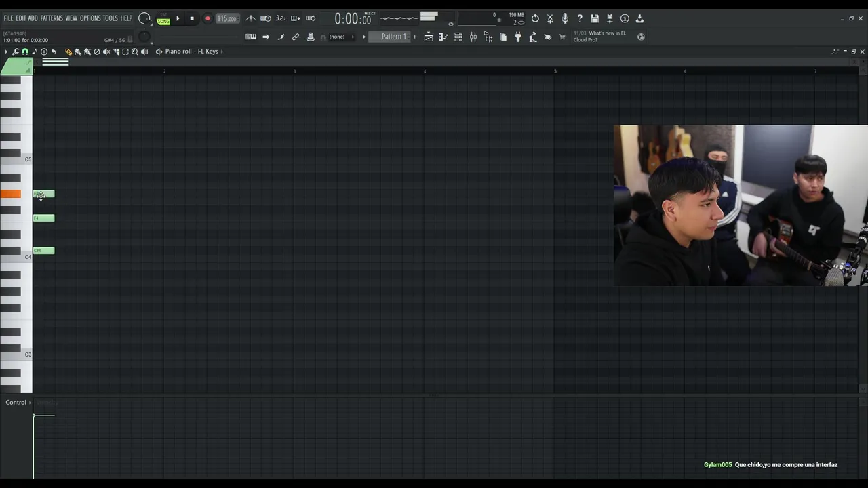Viewport: 868px width, 488px height.
Task: Select the paint brush tool
Action: 78,52
